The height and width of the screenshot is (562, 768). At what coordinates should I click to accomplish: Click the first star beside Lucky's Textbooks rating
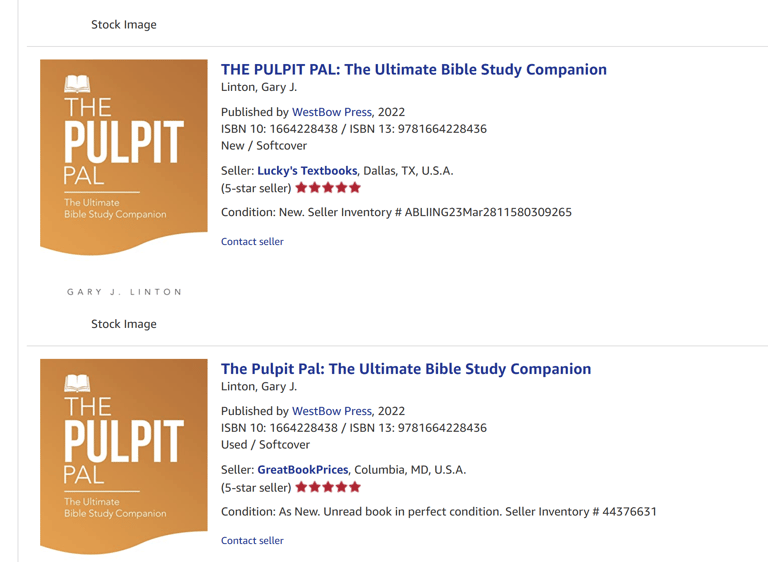302,187
